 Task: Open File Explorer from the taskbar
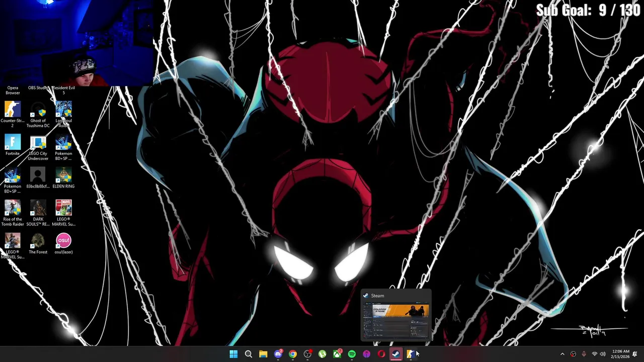pyautogui.click(x=263, y=354)
